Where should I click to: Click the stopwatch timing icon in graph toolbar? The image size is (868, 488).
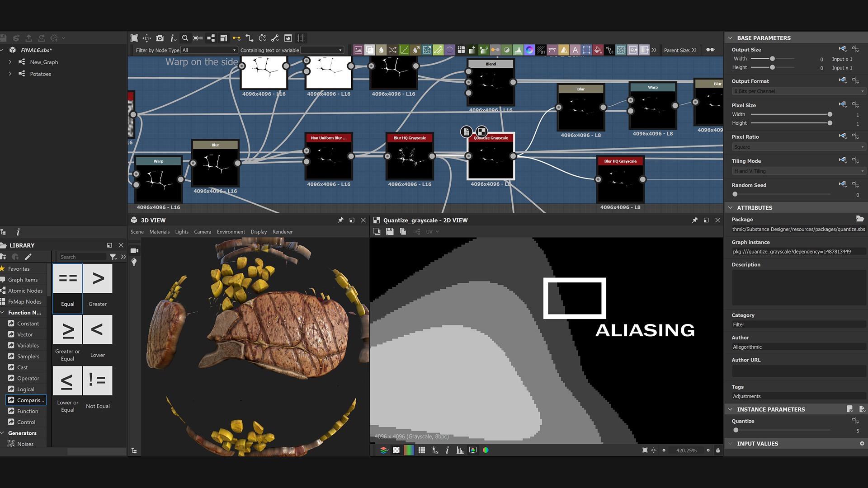pyautogui.click(x=262, y=38)
